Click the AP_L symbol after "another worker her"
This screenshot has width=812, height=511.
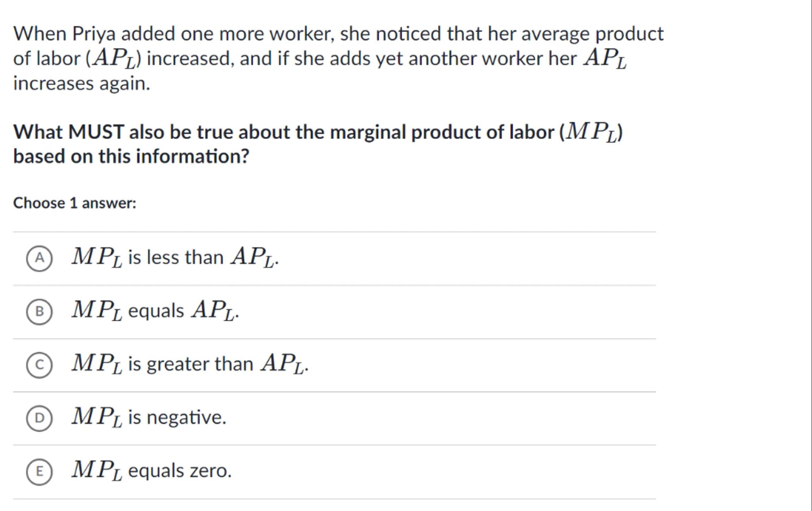pyautogui.click(x=605, y=59)
